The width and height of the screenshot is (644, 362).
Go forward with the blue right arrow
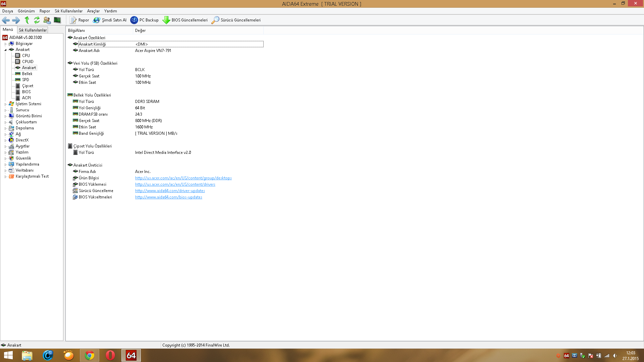16,20
